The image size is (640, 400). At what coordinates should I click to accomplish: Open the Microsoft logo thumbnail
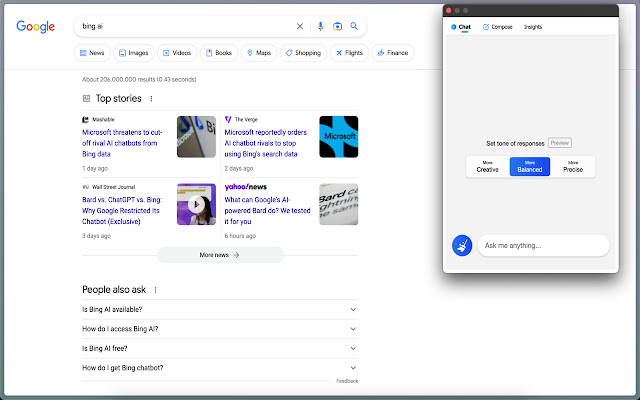click(x=339, y=137)
